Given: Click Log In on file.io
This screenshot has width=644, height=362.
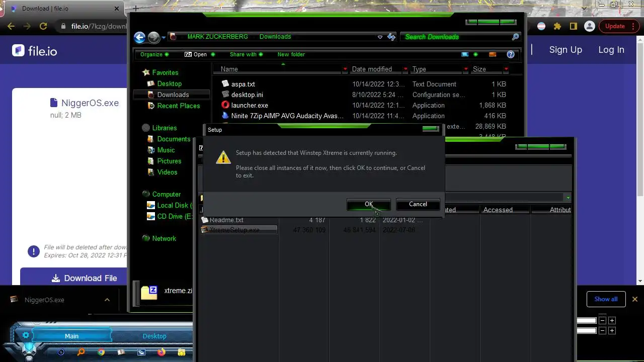Looking at the screenshot, I should pos(611,50).
